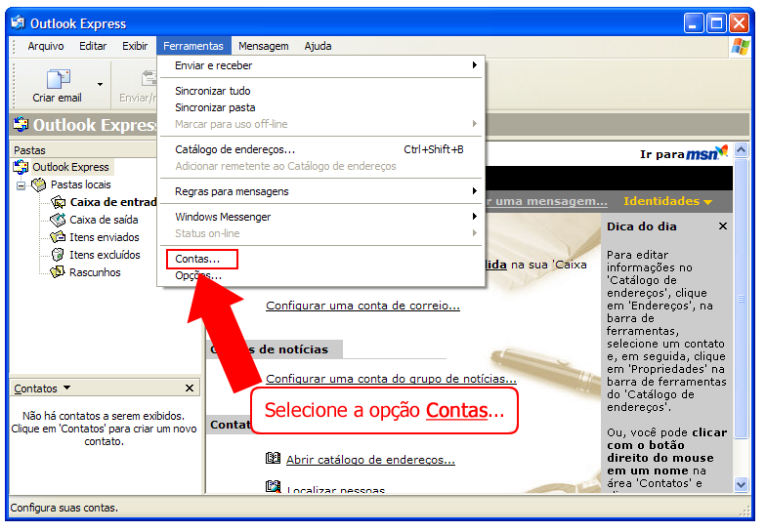The height and width of the screenshot is (532, 766).
Task: Click the Itens excluídos trash icon
Action: pos(58,255)
